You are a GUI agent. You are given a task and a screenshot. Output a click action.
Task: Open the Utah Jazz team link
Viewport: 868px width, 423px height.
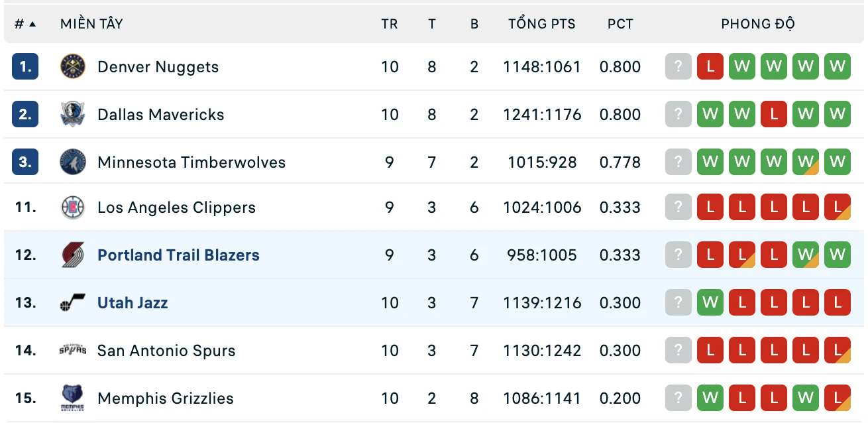coord(133,303)
